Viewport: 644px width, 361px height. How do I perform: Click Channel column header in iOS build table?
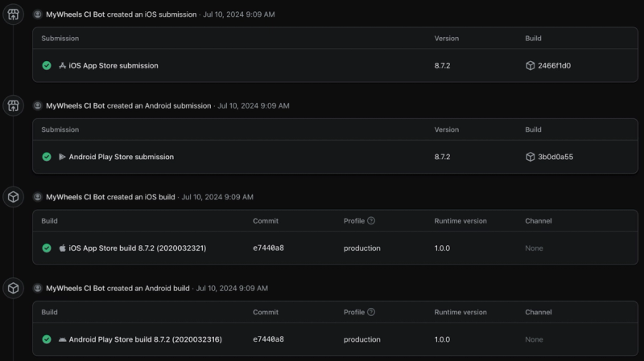(538, 221)
